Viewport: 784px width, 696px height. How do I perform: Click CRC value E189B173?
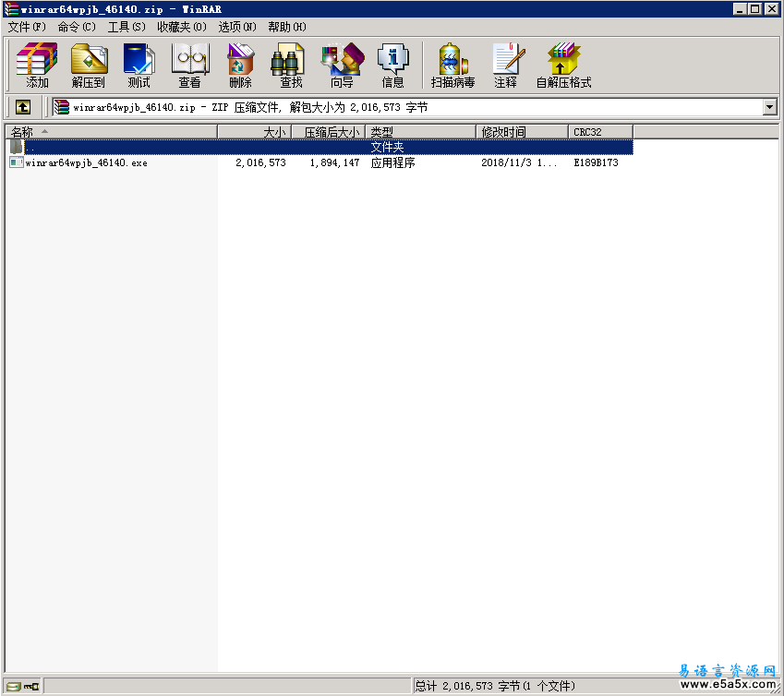point(596,162)
